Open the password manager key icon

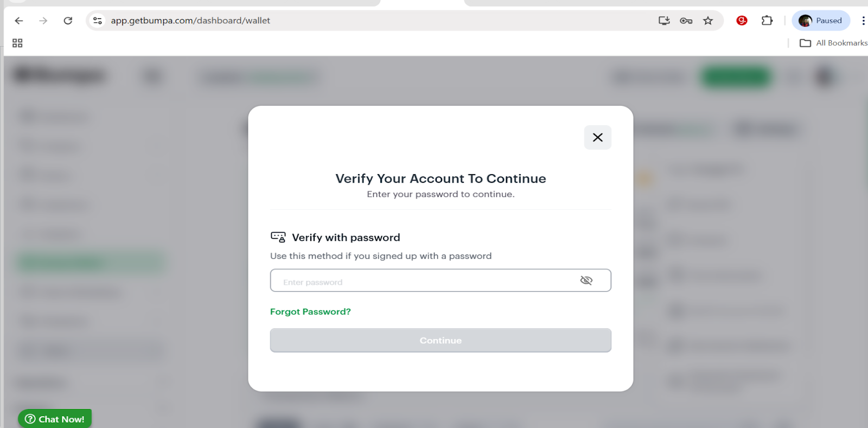click(686, 21)
